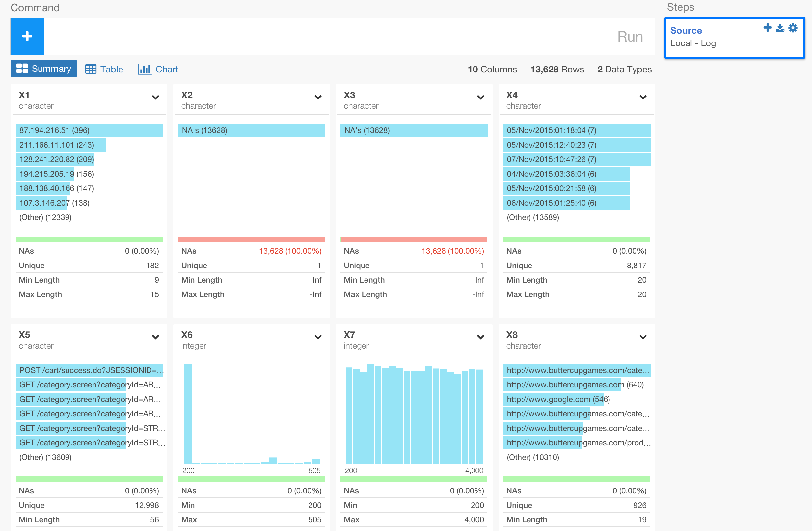Expand the X8 column chevron
This screenshot has width=812, height=531.
pyautogui.click(x=643, y=337)
